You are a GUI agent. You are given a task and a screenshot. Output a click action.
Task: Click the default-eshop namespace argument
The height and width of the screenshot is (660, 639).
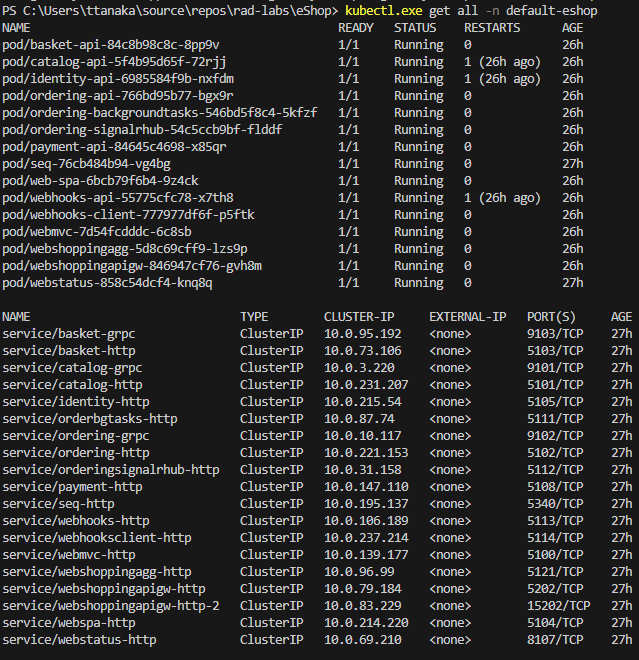click(551, 11)
